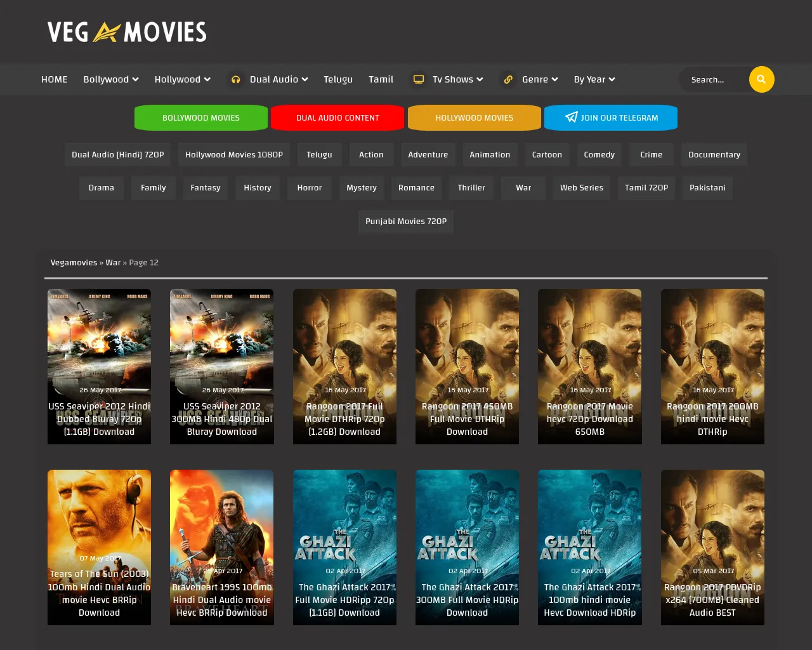Open Rangoon 2017 450MB Full Movie post

[467, 366]
